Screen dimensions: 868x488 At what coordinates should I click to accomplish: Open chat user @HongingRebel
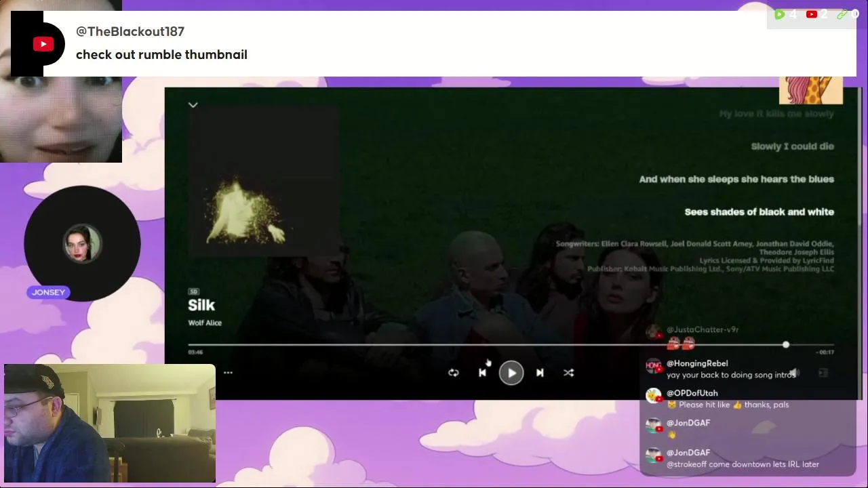[697, 363]
